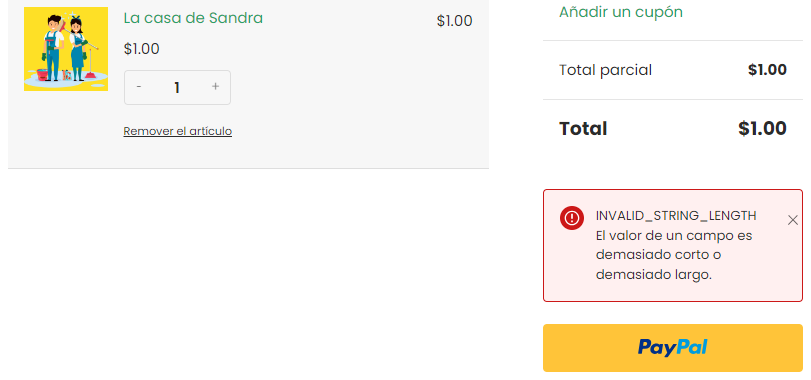Remove the item via Remover el artículo
Screen dimensions: 811x380
(x=177, y=131)
